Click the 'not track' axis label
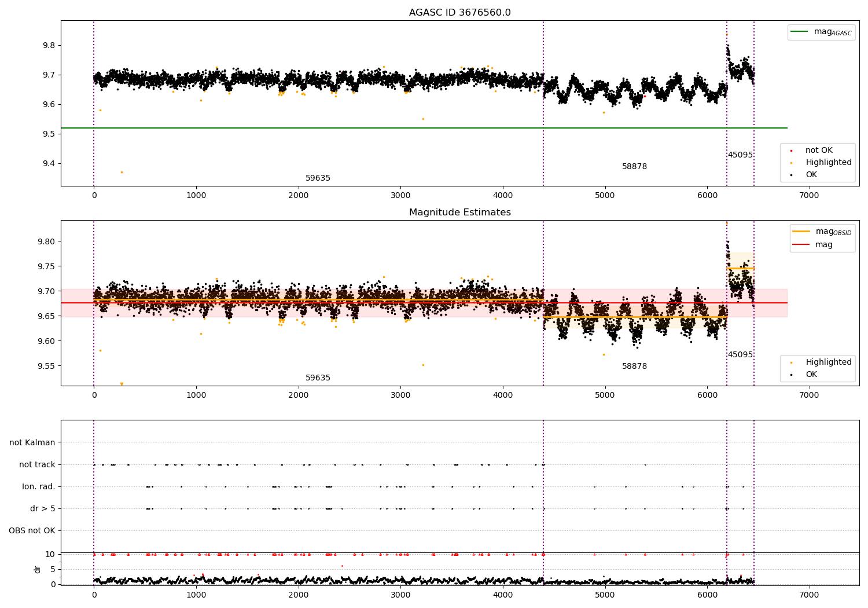Viewport: 868px width, 608px height. tap(37, 464)
